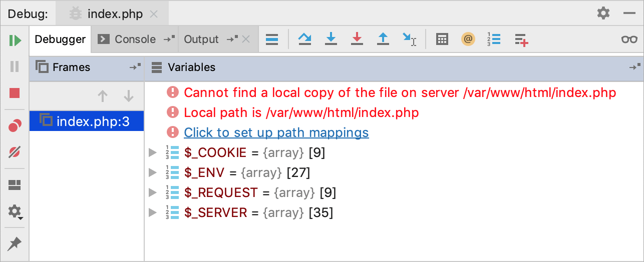Toggle Show Watches glasses icon
Viewport: 644px width, 262px height.
tap(629, 39)
